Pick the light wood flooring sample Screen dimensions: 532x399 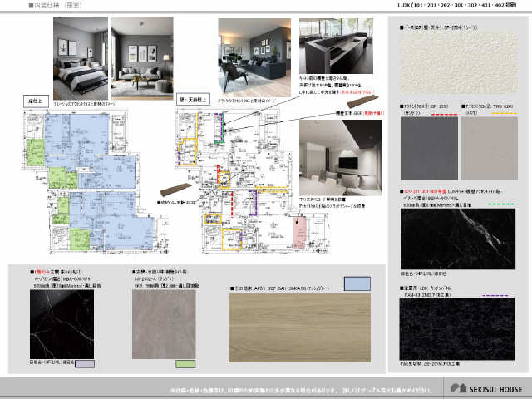pyautogui.click(x=299, y=328)
